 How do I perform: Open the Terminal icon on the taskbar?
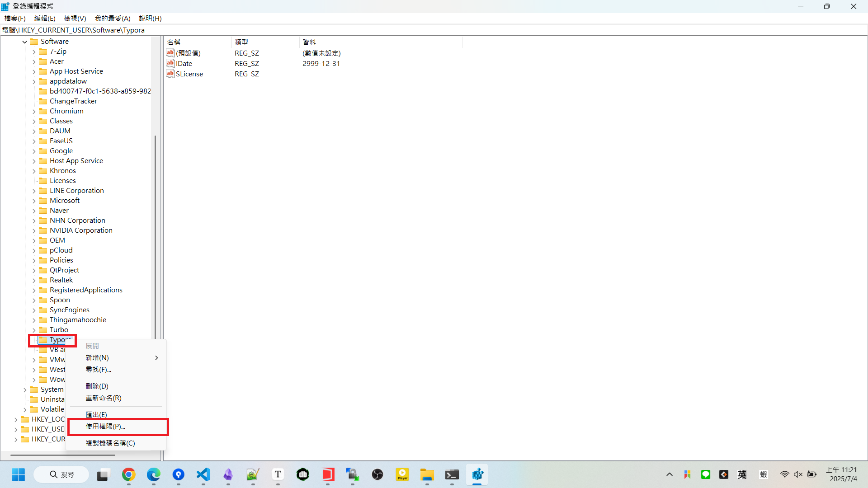(452, 474)
